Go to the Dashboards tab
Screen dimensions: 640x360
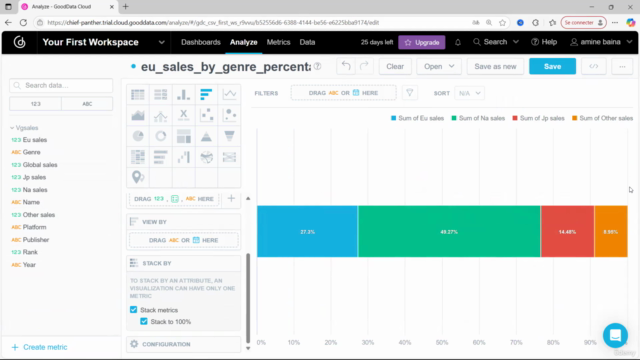click(x=201, y=42)
